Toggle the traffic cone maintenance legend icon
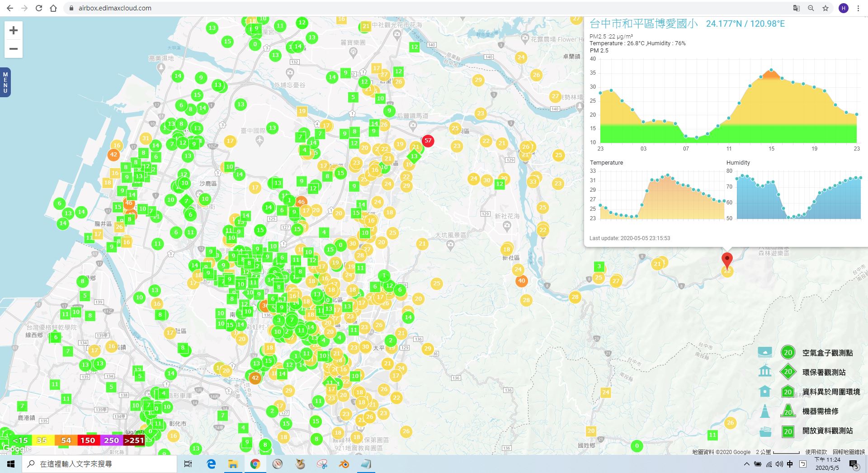Screen dimensions: 868x473 [x=765, y=411]
